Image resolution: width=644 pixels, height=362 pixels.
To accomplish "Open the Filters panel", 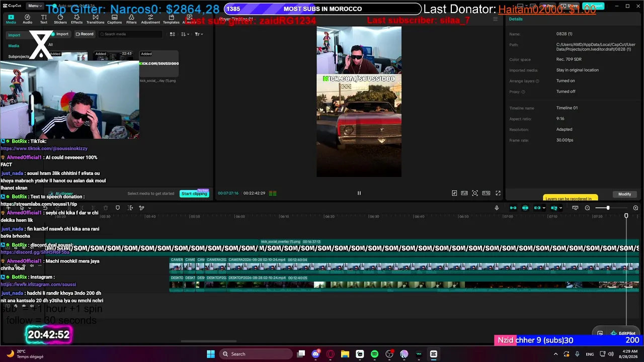I will [131, 19].
